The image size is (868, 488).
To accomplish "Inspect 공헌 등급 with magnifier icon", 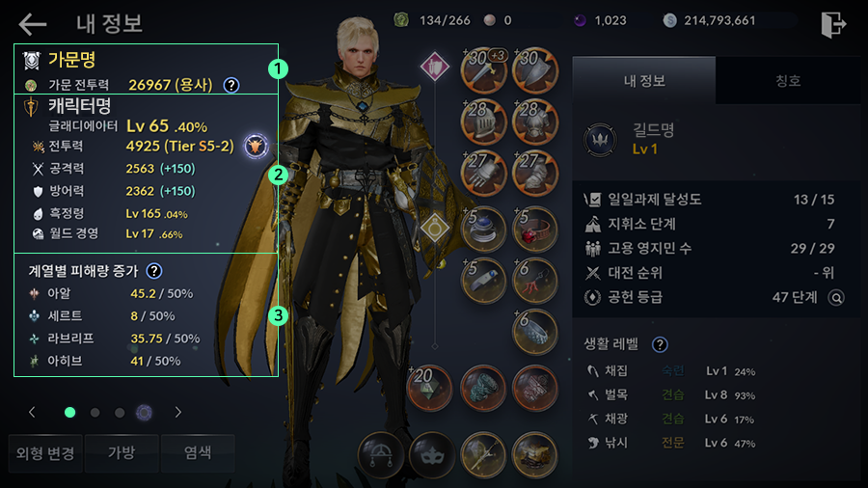I will tap(836, 298).
